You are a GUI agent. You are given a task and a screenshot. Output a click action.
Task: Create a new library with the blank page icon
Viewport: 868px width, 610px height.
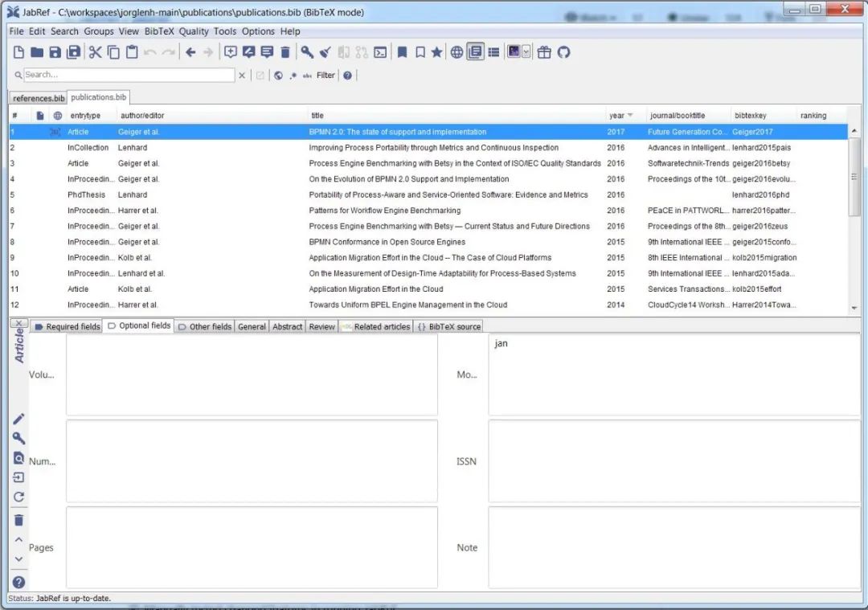click(x=18, y=52)
